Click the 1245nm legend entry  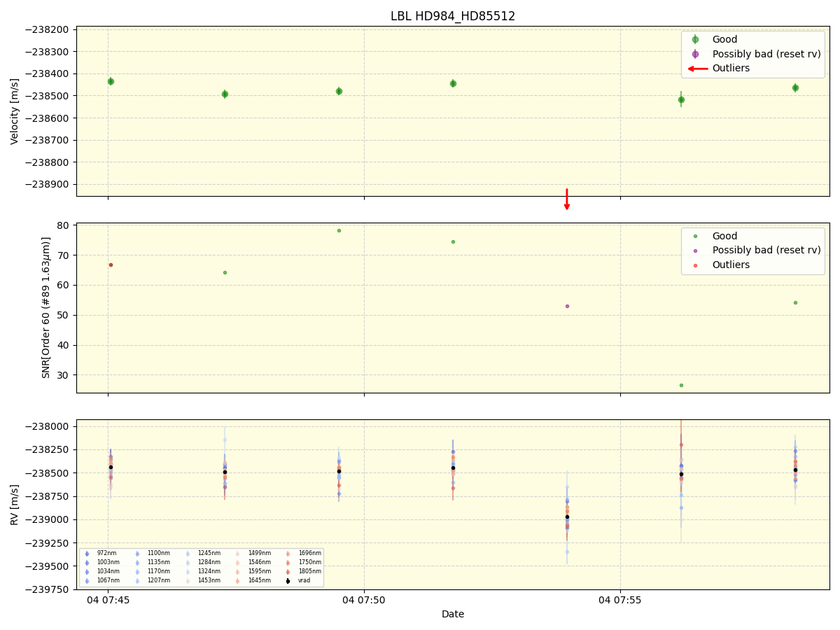pyautogui.click(x=202, y=553)
